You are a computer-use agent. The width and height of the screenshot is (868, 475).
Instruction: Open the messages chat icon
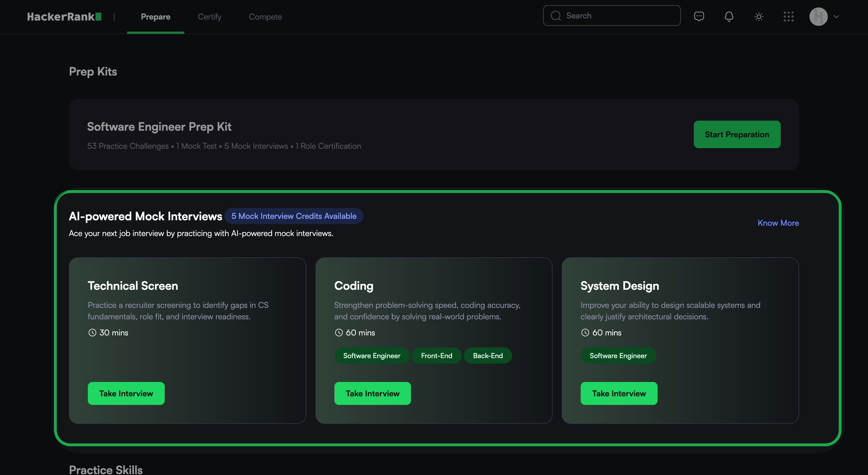point(699,16)
